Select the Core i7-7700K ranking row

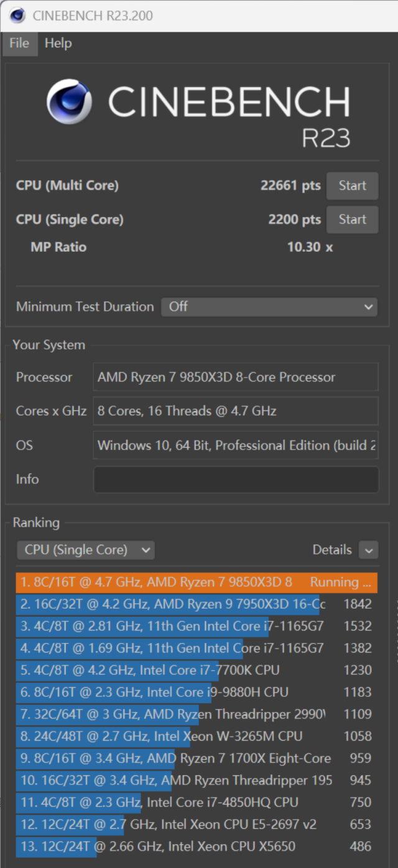pos(197,670)
